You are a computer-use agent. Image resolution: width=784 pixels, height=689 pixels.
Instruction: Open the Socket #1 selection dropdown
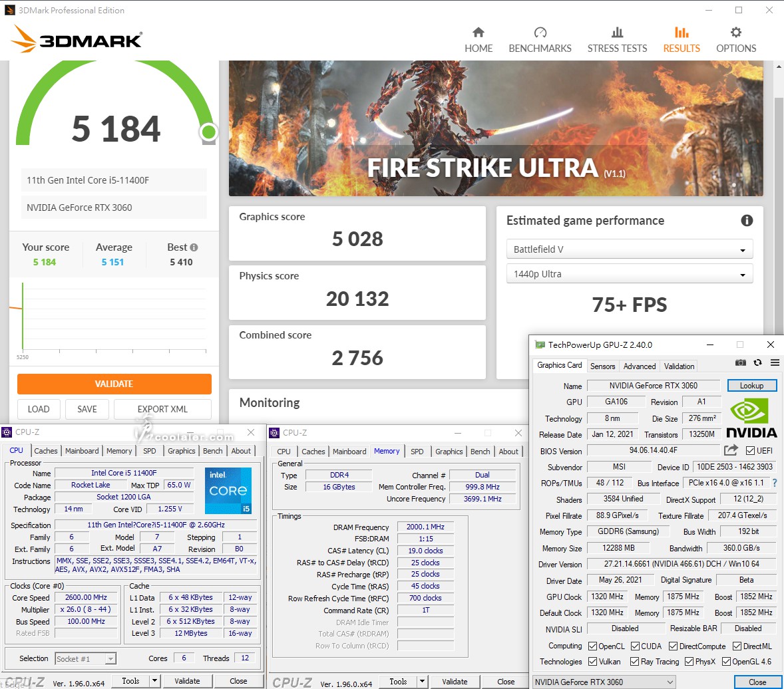[85, 658]
